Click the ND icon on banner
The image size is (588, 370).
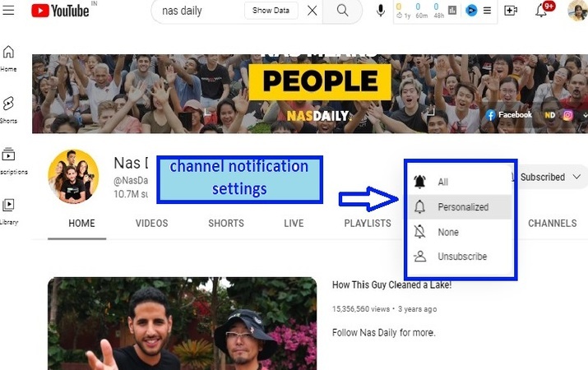click(549, 115)
